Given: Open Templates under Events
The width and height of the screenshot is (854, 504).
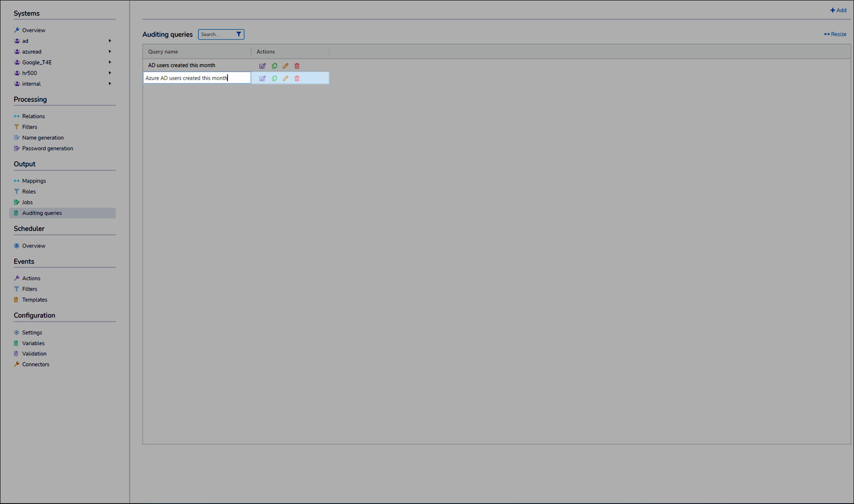Looking at the screenshot, I should (34, 299).
